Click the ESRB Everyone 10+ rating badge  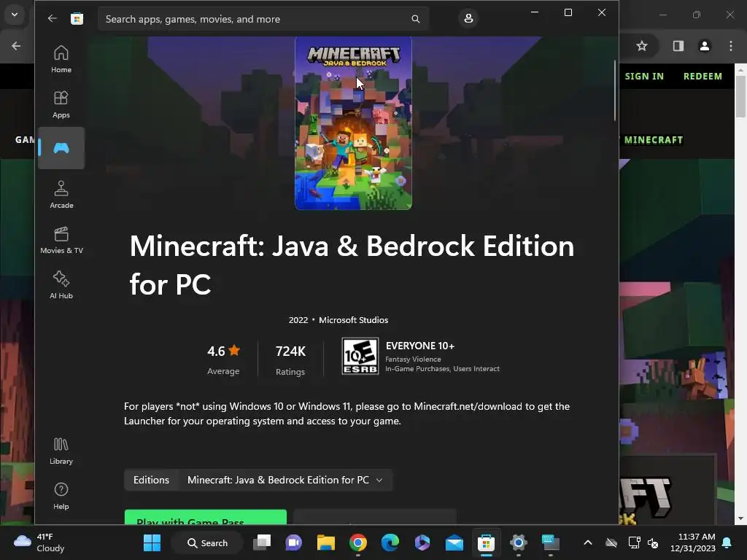pos(360,356)
